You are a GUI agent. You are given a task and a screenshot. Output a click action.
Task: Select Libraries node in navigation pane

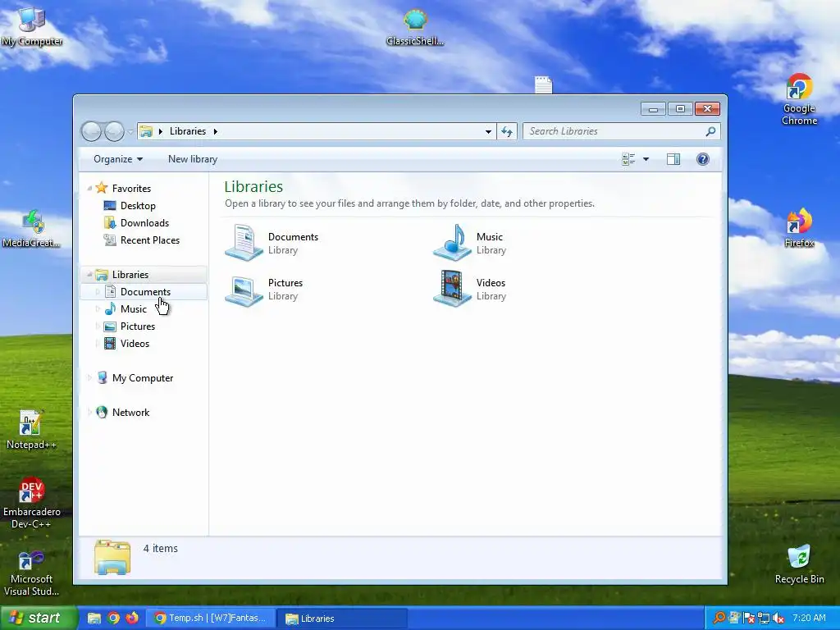click(130, 274)
